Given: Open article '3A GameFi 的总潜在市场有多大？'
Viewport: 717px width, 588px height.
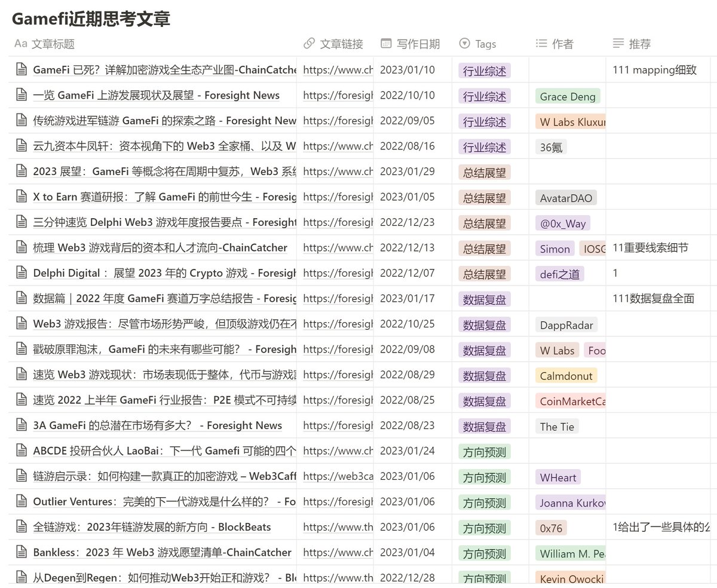Looking at the screenshot, I should point(158,425).
